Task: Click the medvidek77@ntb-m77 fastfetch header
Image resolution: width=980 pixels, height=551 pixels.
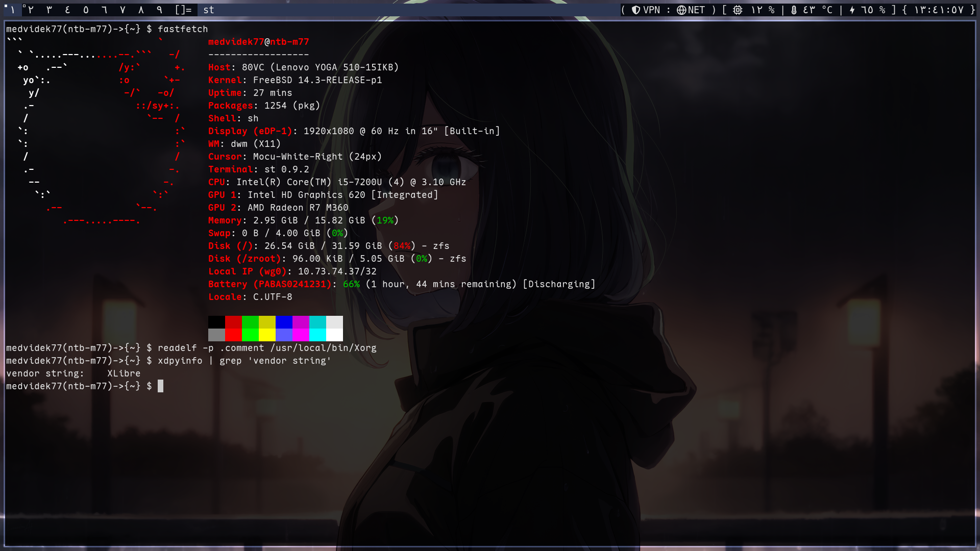Action: point(258,42)
